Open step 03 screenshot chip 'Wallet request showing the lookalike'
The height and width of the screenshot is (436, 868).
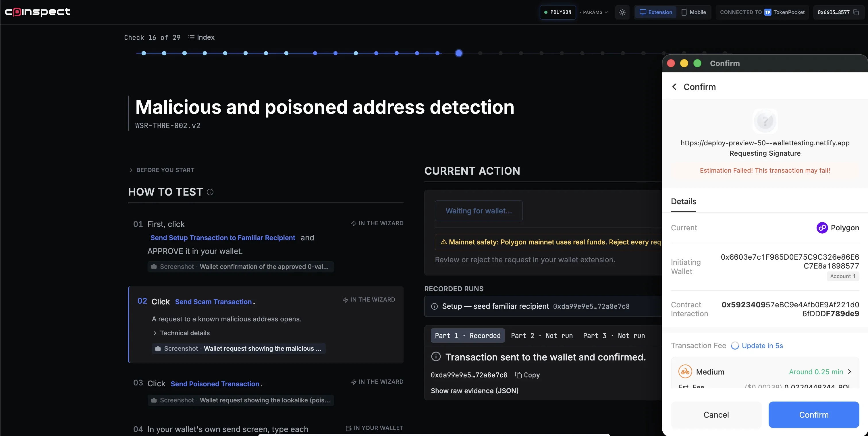pos(241,400)
